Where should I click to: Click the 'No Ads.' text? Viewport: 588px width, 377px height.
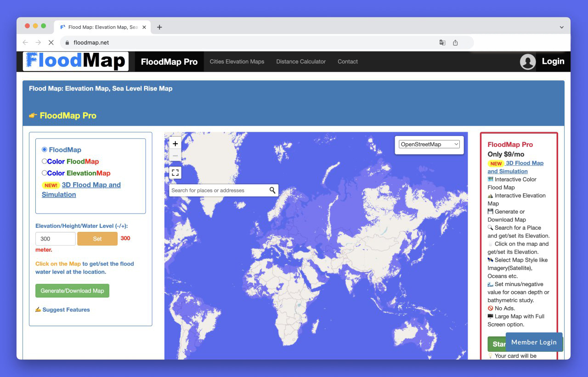click(505, 308)
